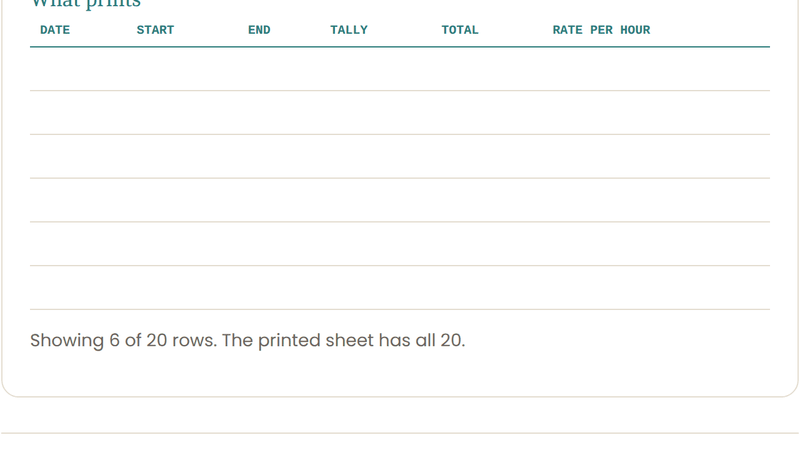Click last visible row's RATE PER HOUR cell
Image resolution: width=800 pixels, height=450 pixels.
click(656, 288)
